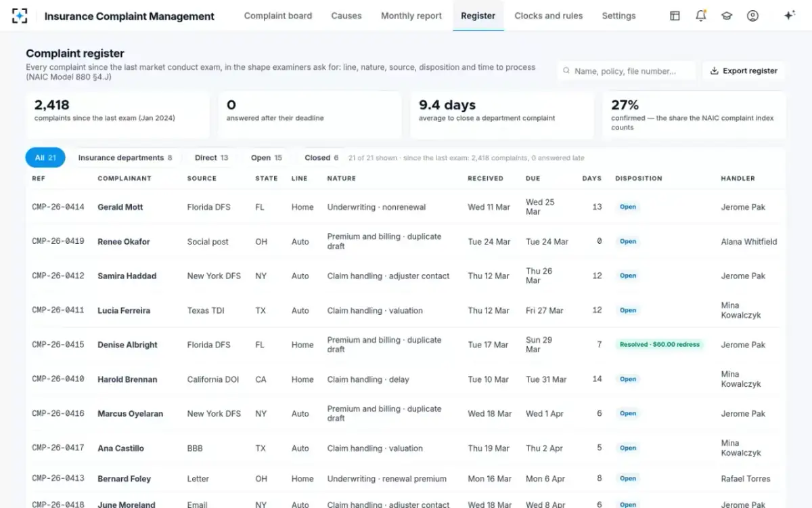The height and width of the screenshot is (508, 812).
Task: Click Lucia Ferreira name
Action: (x=124, y=311)
